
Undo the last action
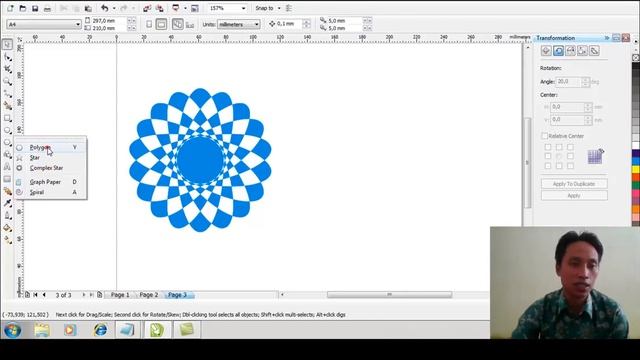coord(105,8)
